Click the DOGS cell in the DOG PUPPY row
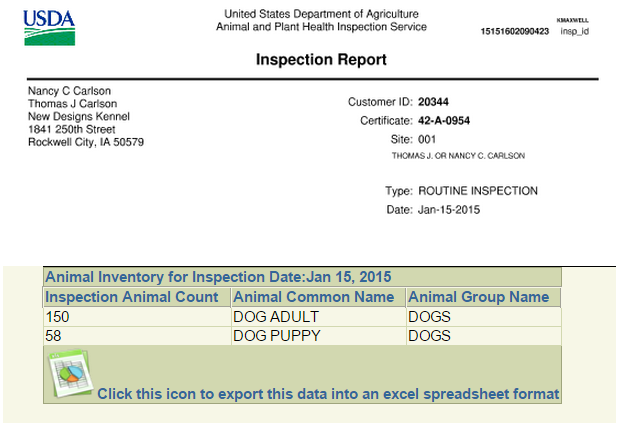Image resolution: width=629 pixels, height=437 pixels. tap(429, 336)
